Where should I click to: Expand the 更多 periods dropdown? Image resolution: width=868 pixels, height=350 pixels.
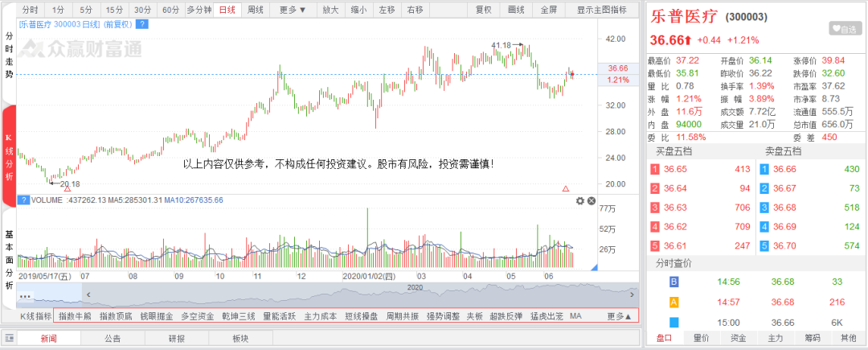click(293, 10)
